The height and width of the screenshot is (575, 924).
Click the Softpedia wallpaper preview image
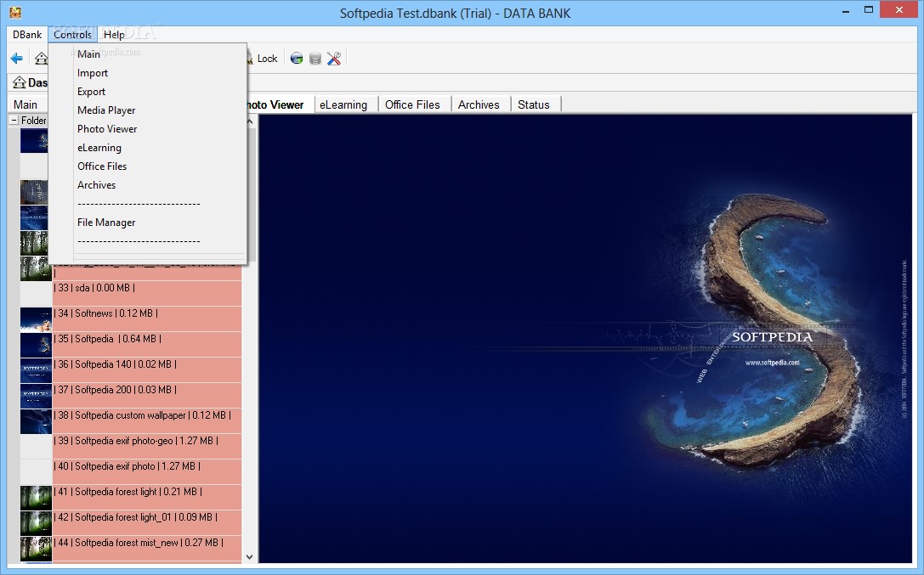(x=586, y=338)
